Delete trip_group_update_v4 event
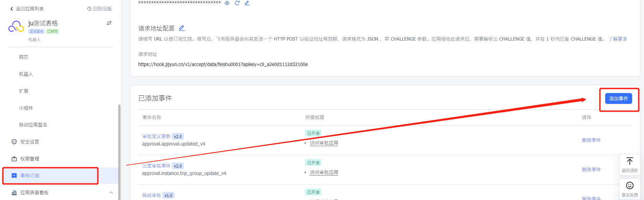644x200 pixels. (x=591, y=170)
